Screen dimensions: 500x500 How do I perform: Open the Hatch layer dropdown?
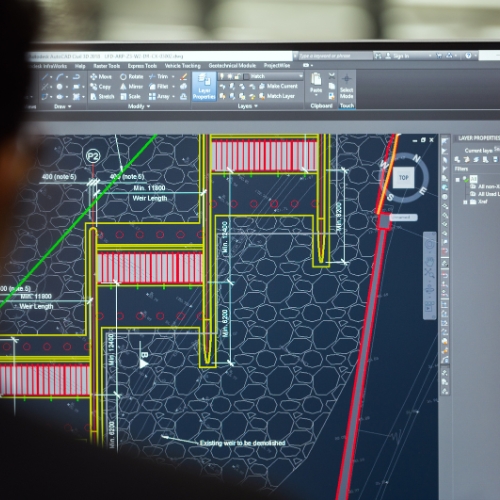click(300, 76)
